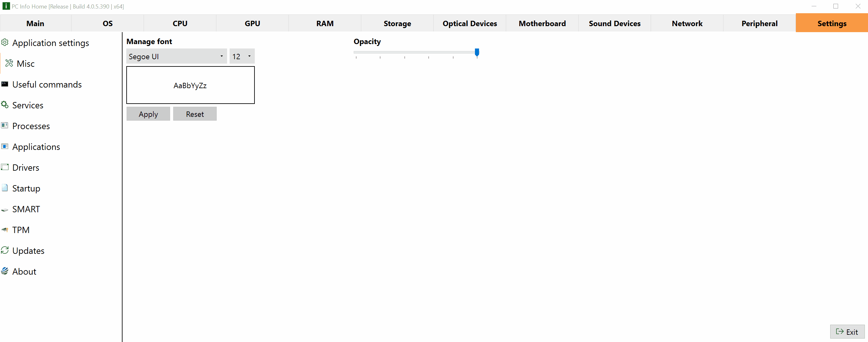Open the font size 12 dropdown
The width and height of the screenshot is (868, 342).
(x=242, y=56)
